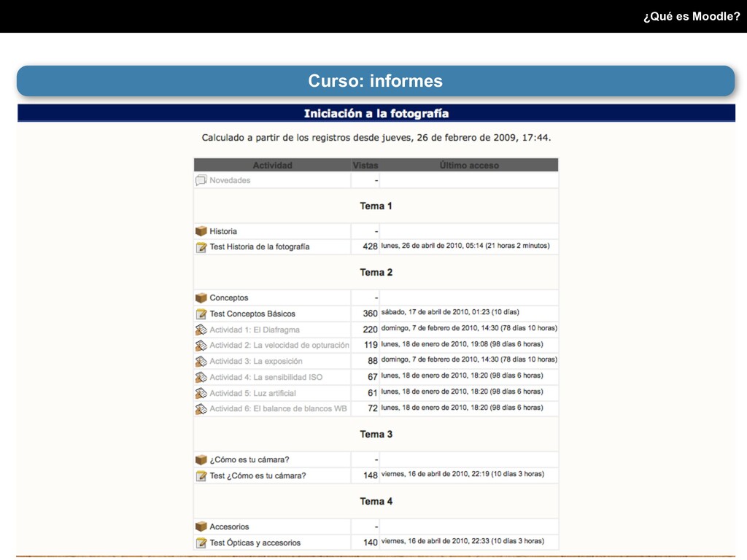
Task: Click the resource icon beside ¿Cómo es tu cámara?
Action: [201, 459]
